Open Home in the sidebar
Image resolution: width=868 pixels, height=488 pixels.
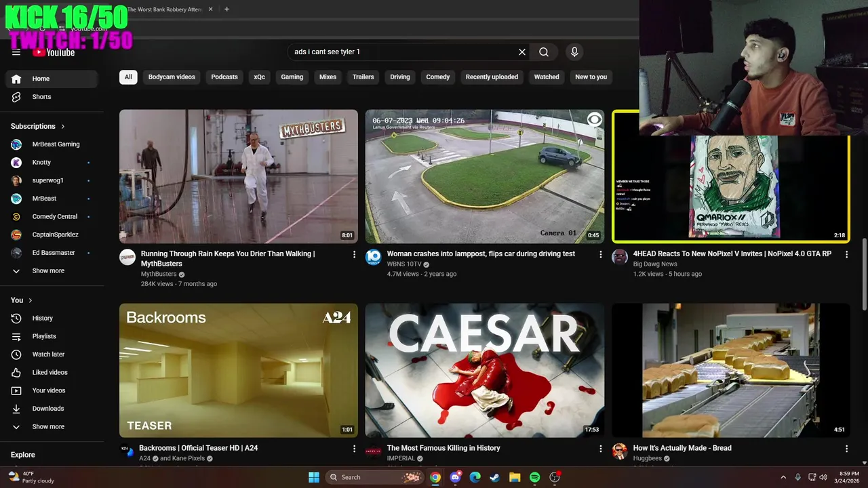coord(52,79)
